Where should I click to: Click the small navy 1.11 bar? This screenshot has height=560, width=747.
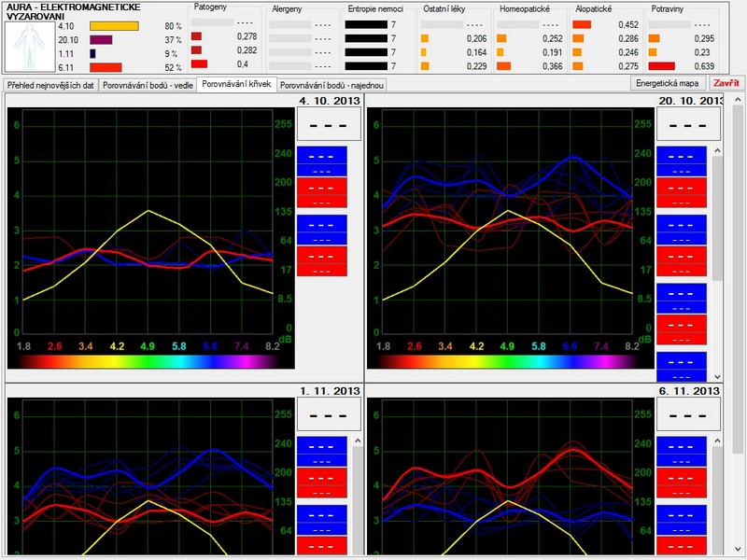(x=92, y=54)
